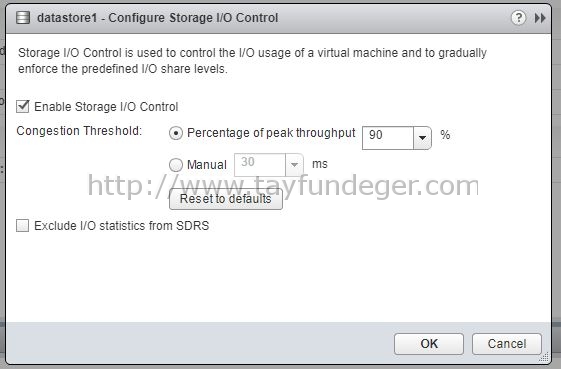The width and height of the screenshot is (561, 369).
Task: Uncheck Enable Storage I/O Control checkbox
Action: [23, 106]
